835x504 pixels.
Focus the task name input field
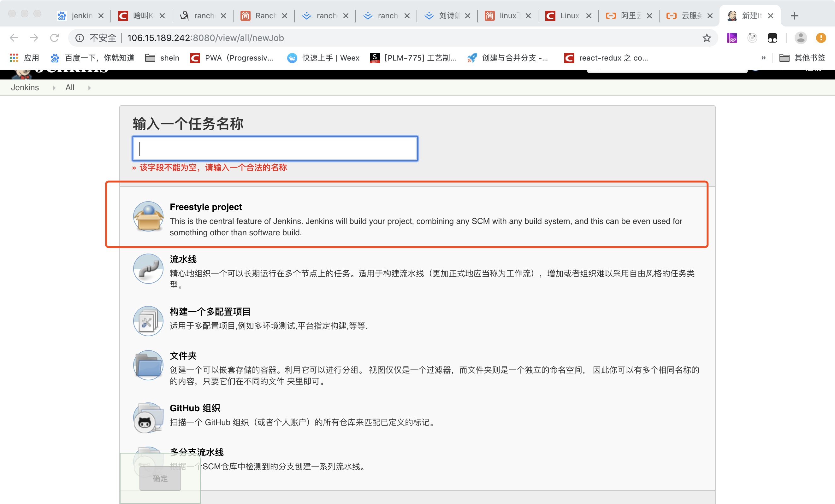pyautogui.click(x=275, y=149)
